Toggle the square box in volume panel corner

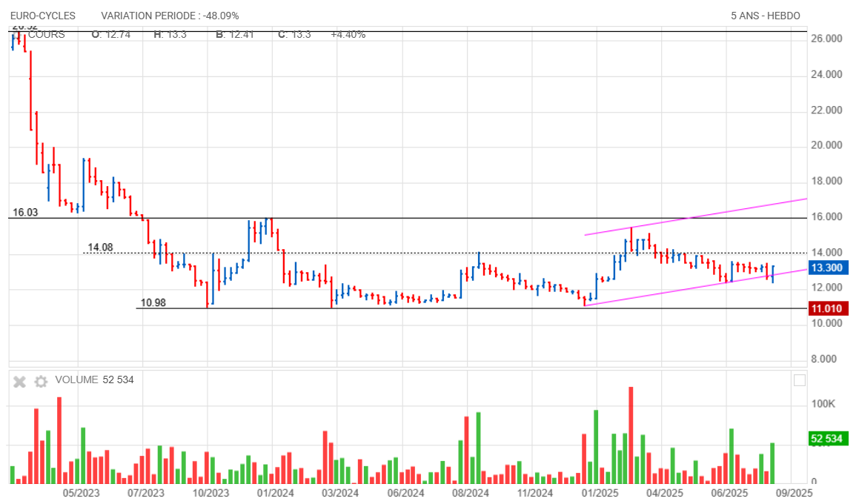(x=799, y=380)
